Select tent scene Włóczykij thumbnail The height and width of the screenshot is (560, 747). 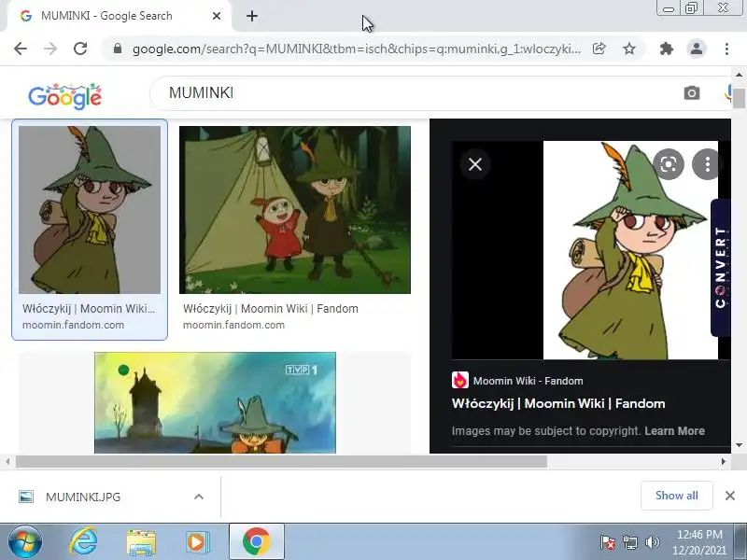point(295,209)
